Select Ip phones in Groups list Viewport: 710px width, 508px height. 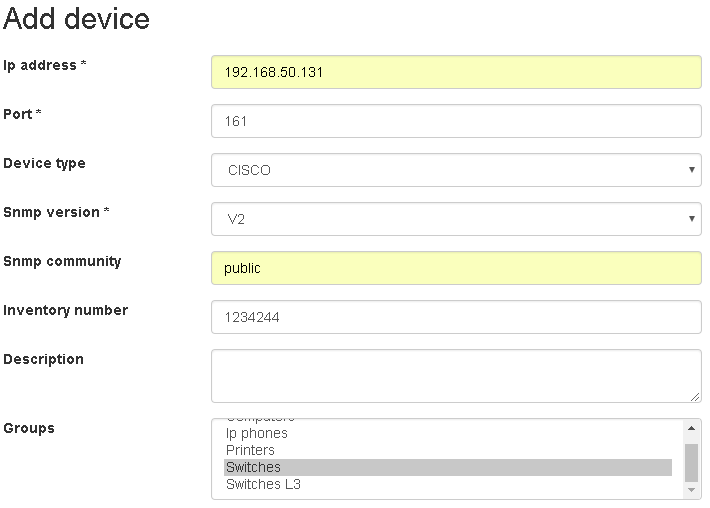click(257, 433)
